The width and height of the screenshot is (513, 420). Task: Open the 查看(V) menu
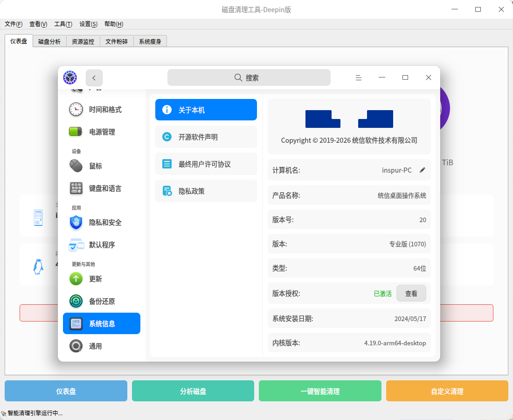[x=38, y=24]
